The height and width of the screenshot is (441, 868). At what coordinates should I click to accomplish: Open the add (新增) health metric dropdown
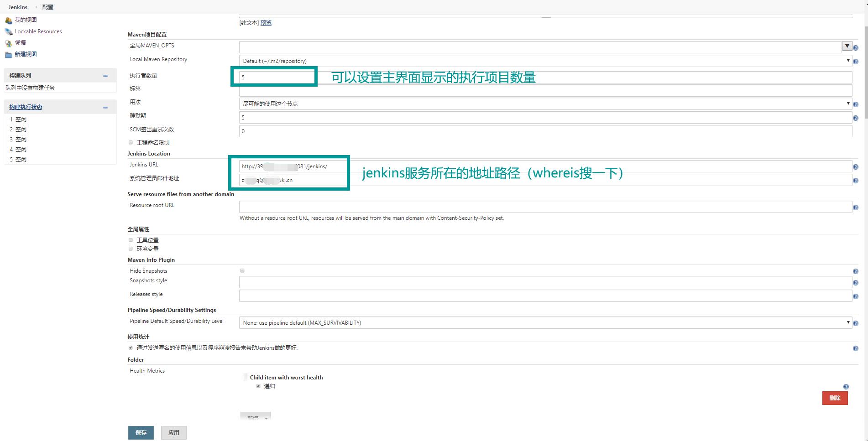(x=256, y=416)
